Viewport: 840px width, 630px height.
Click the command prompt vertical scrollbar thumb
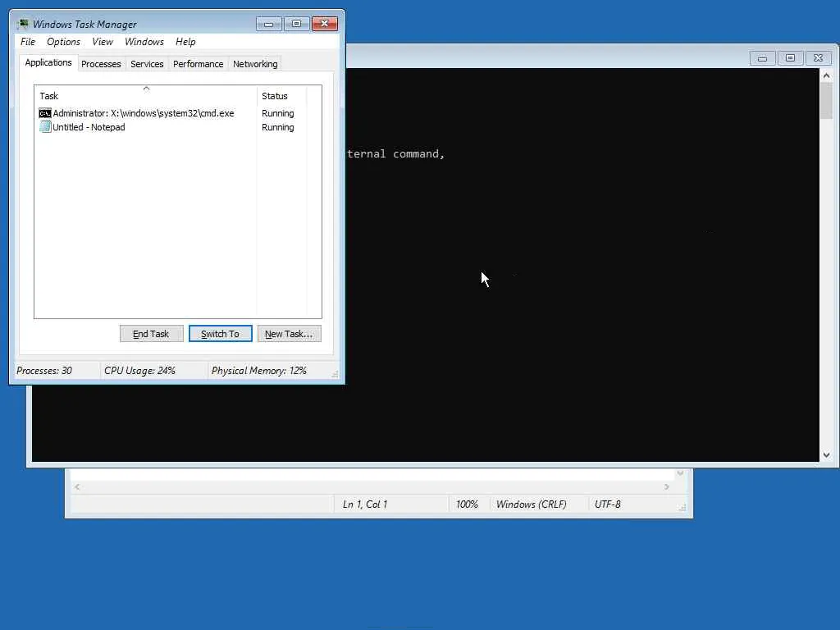[827, 101]
